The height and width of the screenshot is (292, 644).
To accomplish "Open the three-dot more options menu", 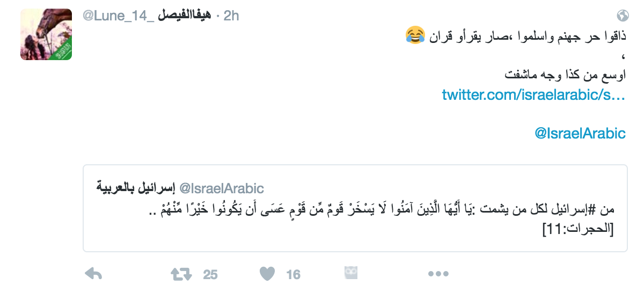I will pos(438,274).
